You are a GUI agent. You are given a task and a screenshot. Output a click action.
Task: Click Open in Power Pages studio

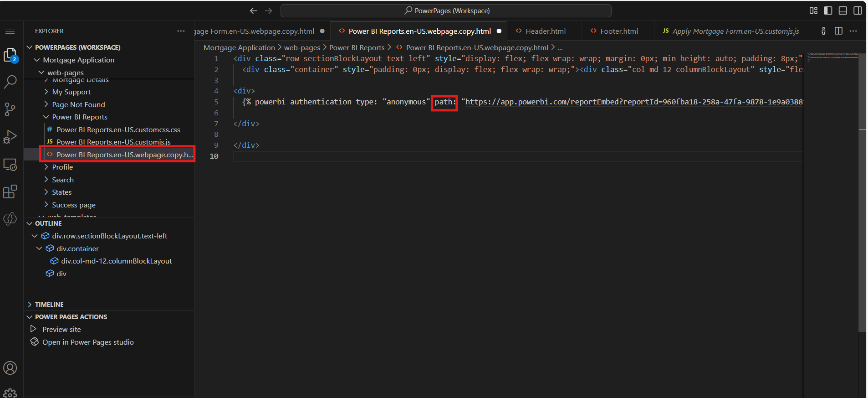click(x=88, y=342)
